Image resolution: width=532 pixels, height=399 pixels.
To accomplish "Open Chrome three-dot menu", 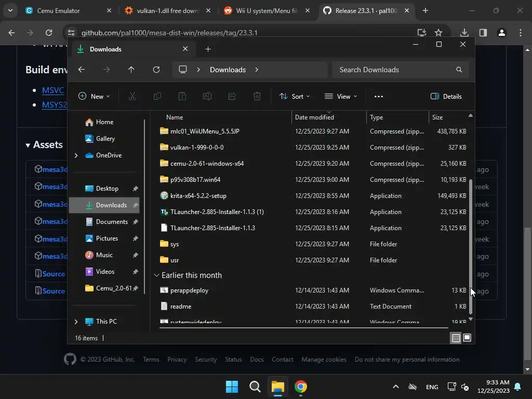I will click(521, 33).
